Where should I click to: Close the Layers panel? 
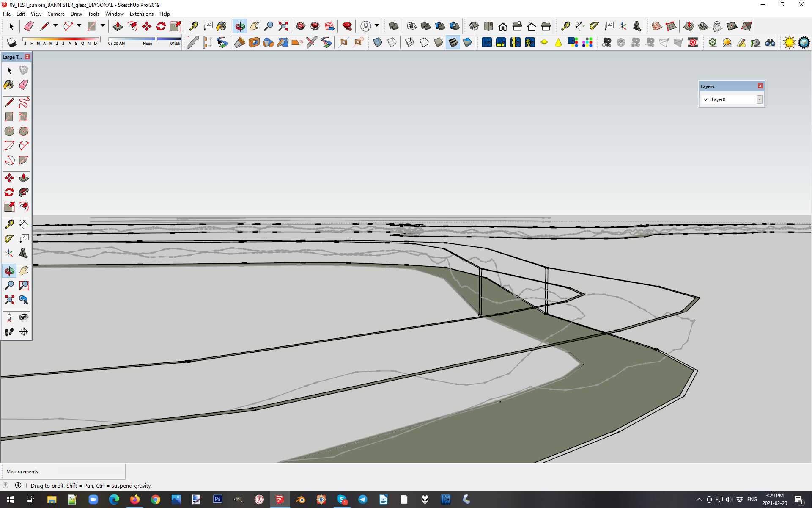click(760, 86)
